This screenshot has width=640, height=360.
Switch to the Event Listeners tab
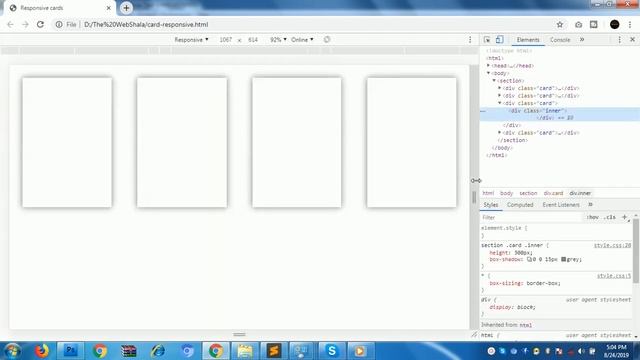pyautogui.click(x=561, y=204)
